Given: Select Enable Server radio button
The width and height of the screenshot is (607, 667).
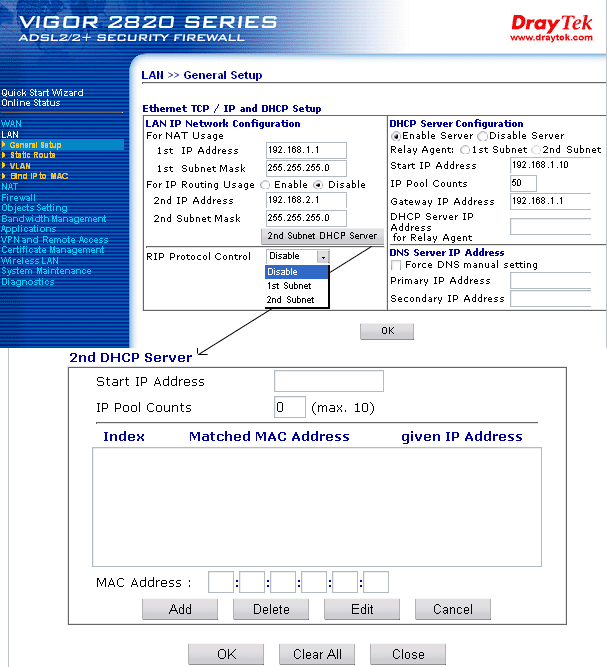Looking at the screenshot, I should [396, 137].
